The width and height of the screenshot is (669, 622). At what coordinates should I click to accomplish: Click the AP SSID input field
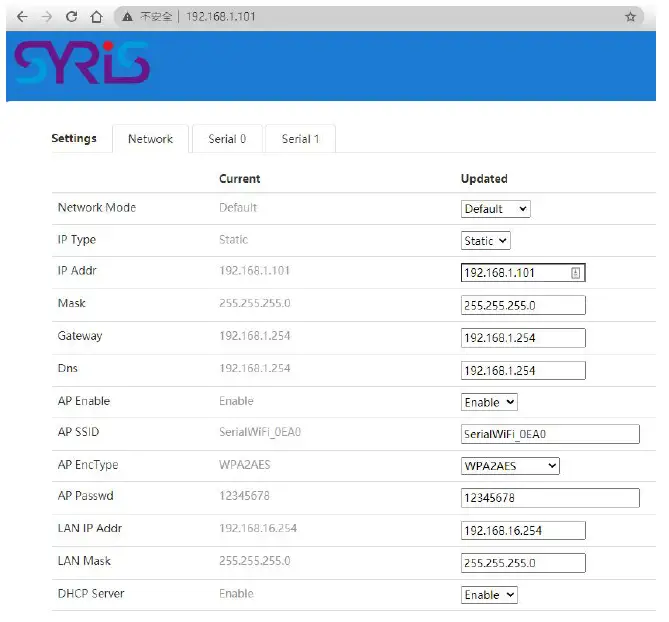point(550,434)
